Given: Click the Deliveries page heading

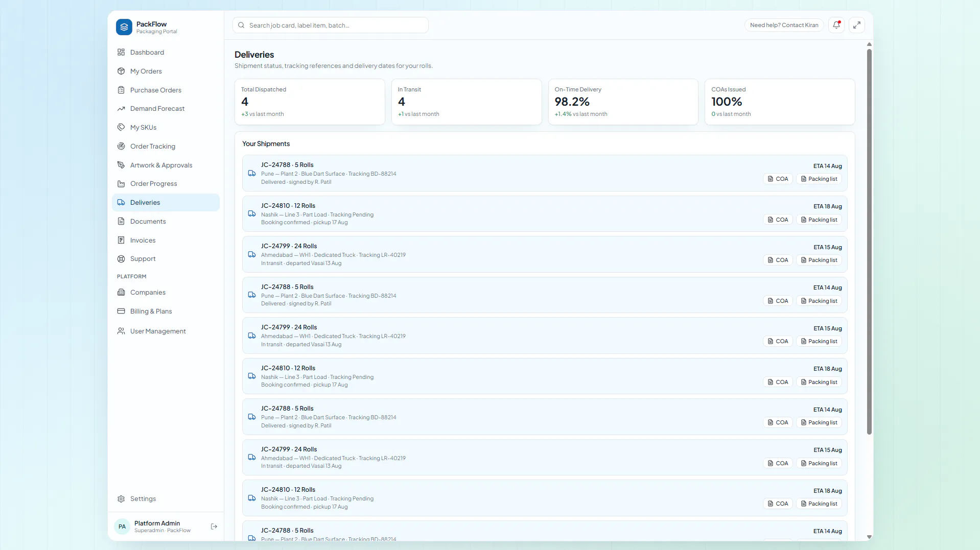Looking at the screenshot, I should 254,55.
